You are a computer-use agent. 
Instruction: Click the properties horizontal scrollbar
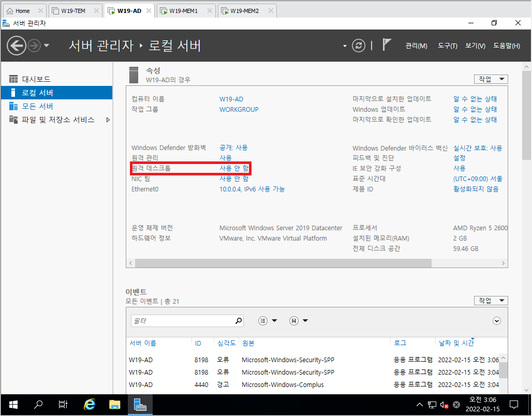pos(283,263)
